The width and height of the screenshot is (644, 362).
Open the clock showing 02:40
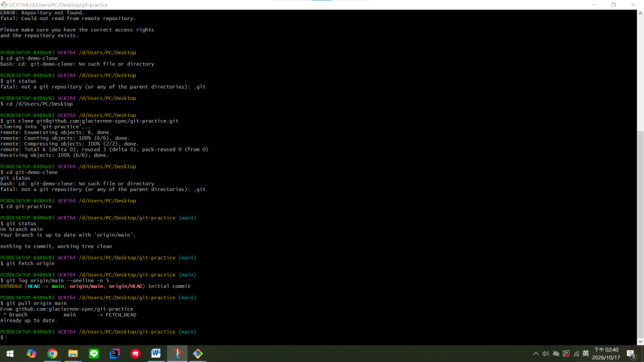(606, 354)
